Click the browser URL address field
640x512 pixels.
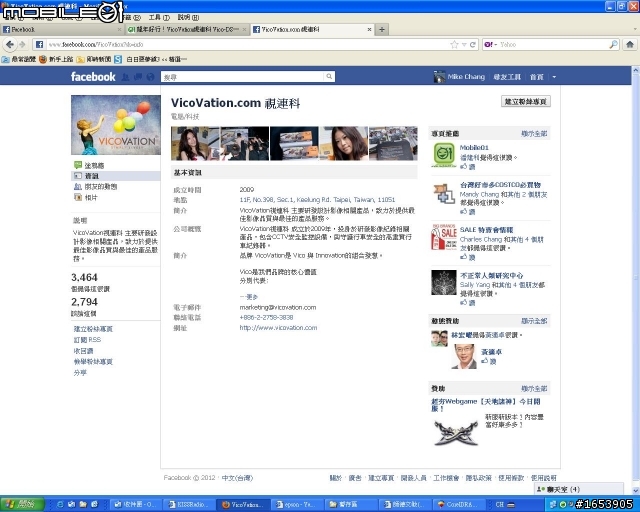[247, 45]
